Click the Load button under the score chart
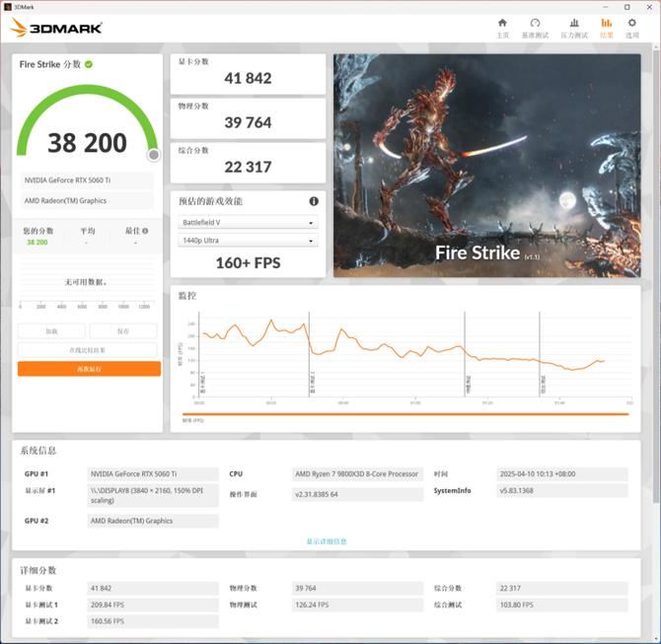 coord(51,331)
